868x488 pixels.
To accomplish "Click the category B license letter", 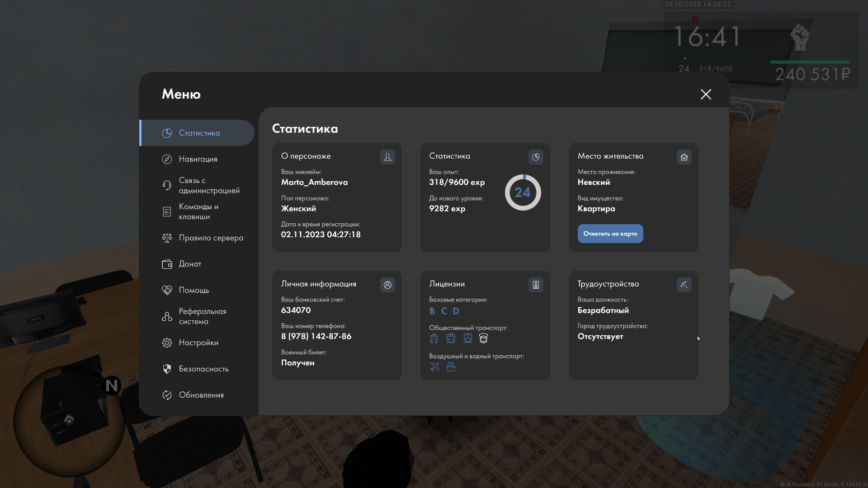I will (432, 311).
